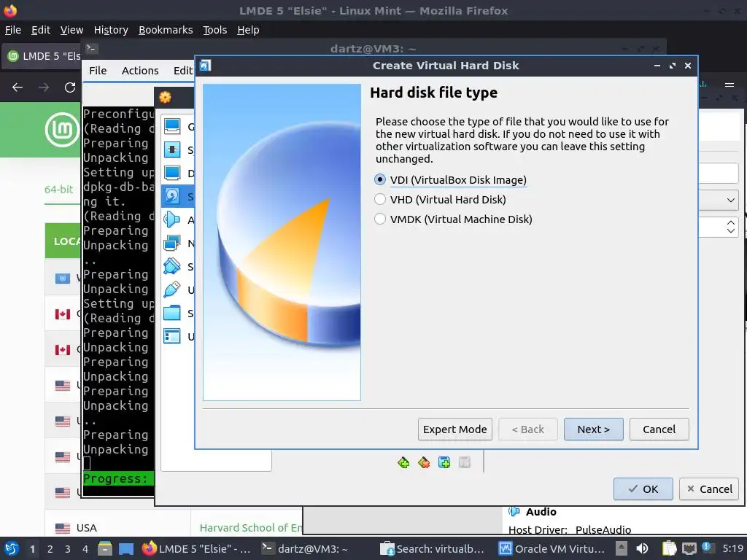Open the Serial Ports settings category icon
The height and width of the screenshot is (560, 747).
tap(172, 266)
